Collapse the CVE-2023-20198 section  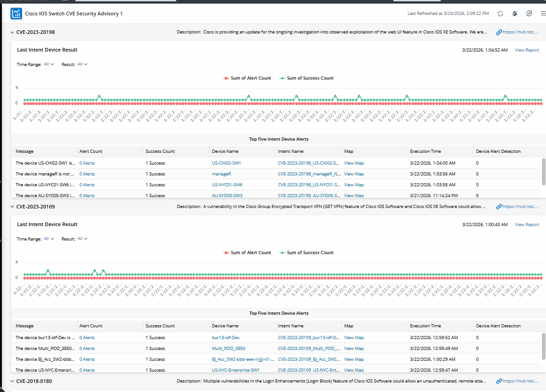click(x=12, y=32)
